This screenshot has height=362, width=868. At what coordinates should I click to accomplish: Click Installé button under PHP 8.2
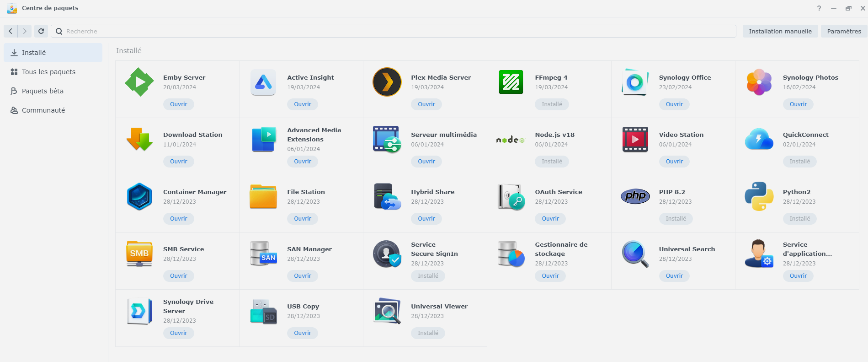coord(676,219)
